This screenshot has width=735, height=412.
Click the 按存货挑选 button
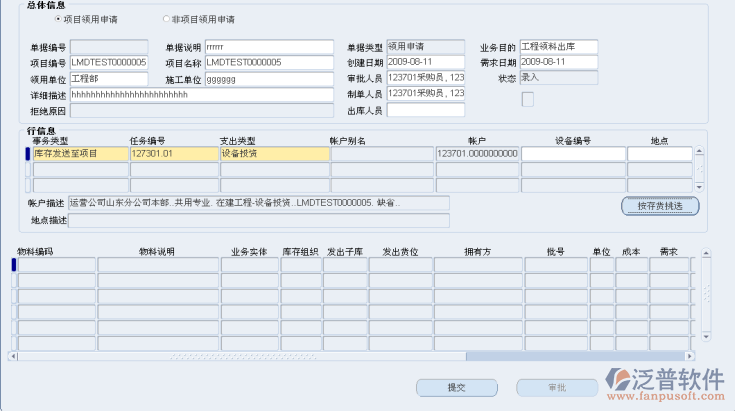coord(660,206)
